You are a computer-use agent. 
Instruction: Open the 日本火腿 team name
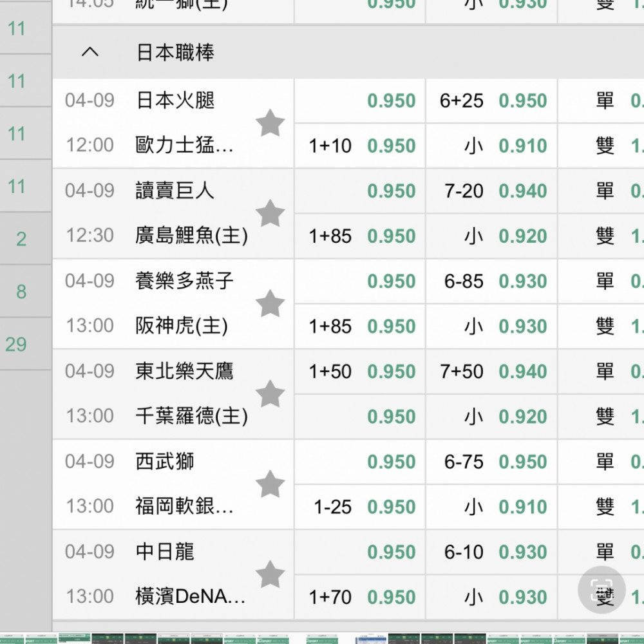click(175, 100)
